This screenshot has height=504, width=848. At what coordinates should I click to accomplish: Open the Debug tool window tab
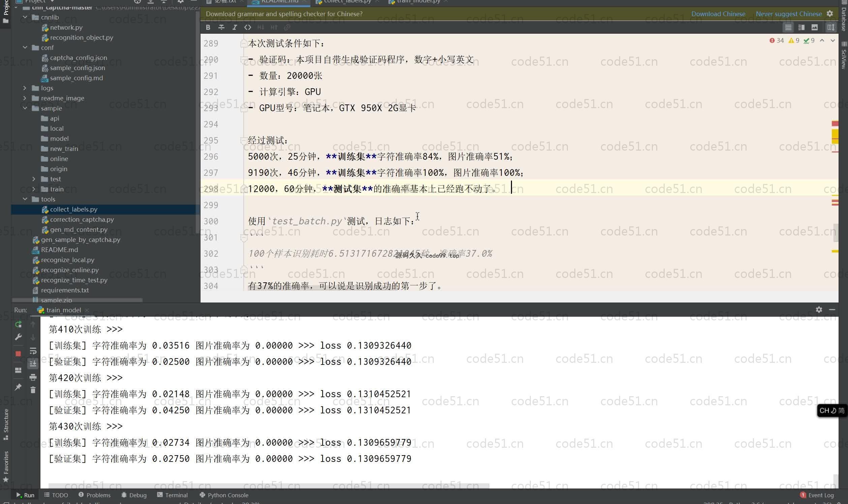134,495
